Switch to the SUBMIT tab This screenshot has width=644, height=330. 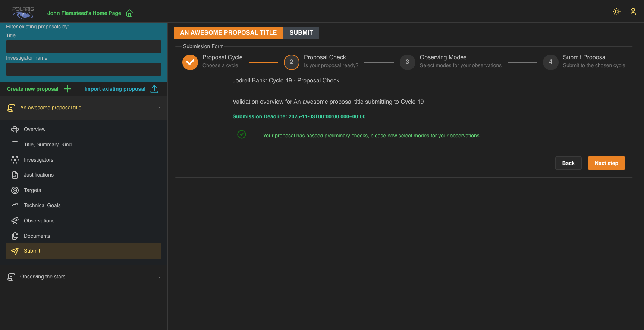coord(301,33)
